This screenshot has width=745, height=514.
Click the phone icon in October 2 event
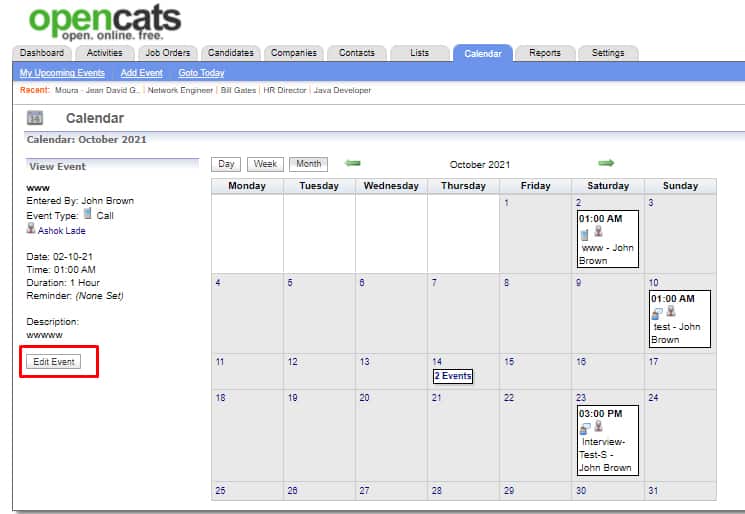click(x=585, y=233)
